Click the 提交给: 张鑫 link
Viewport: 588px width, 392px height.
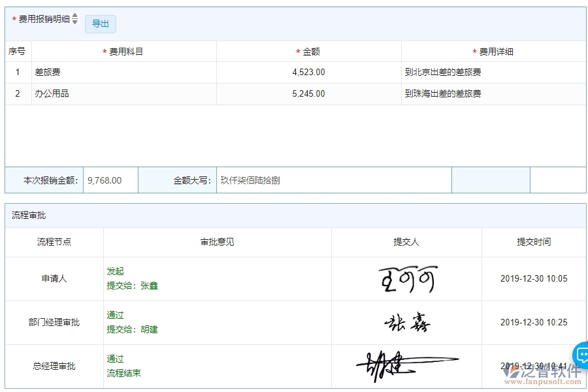(x=134, y=286)
